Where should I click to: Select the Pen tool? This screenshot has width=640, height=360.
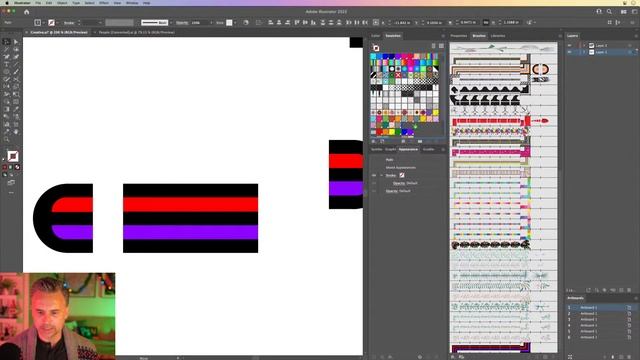tap(6, 57)
